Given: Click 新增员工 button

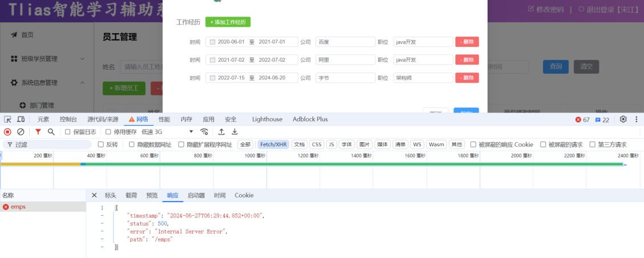Looking at the screenshot, I should (x=124, y=88).
